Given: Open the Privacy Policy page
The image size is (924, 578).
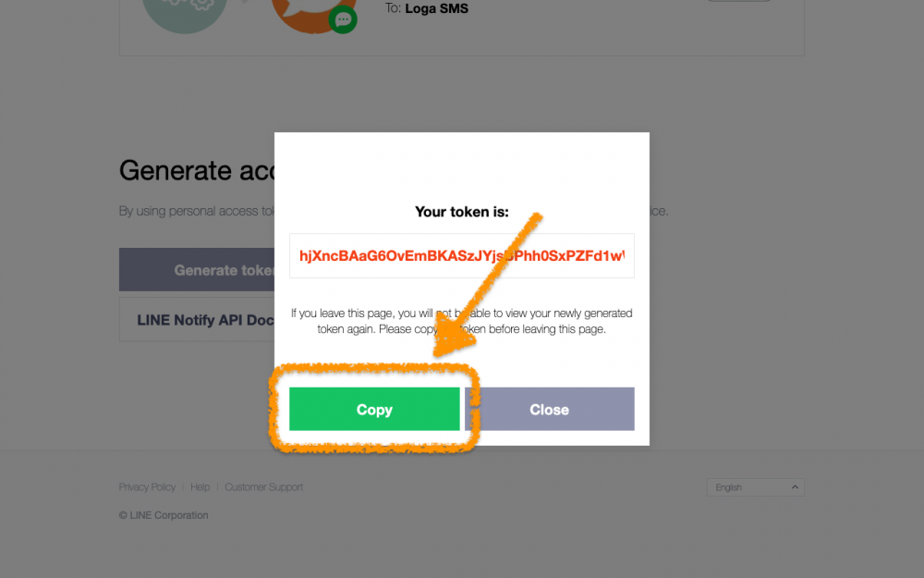Looking at the screenshot, I should tap(146, 486).
